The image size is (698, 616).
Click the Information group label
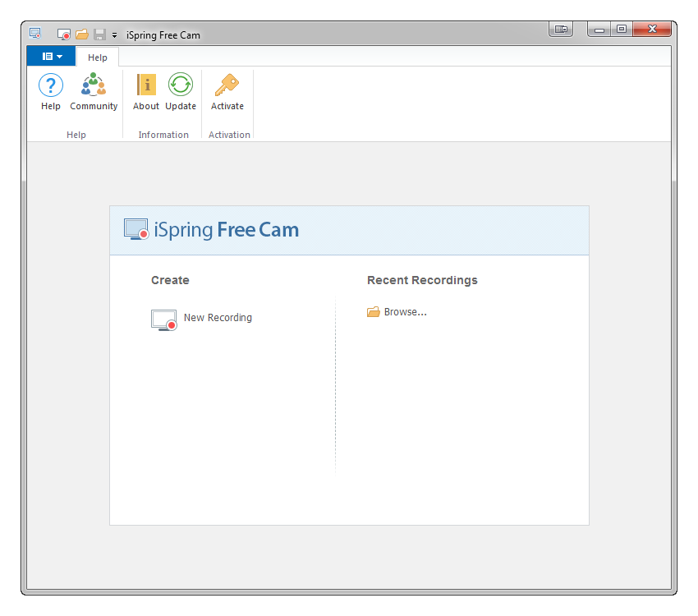coord(163,135)
